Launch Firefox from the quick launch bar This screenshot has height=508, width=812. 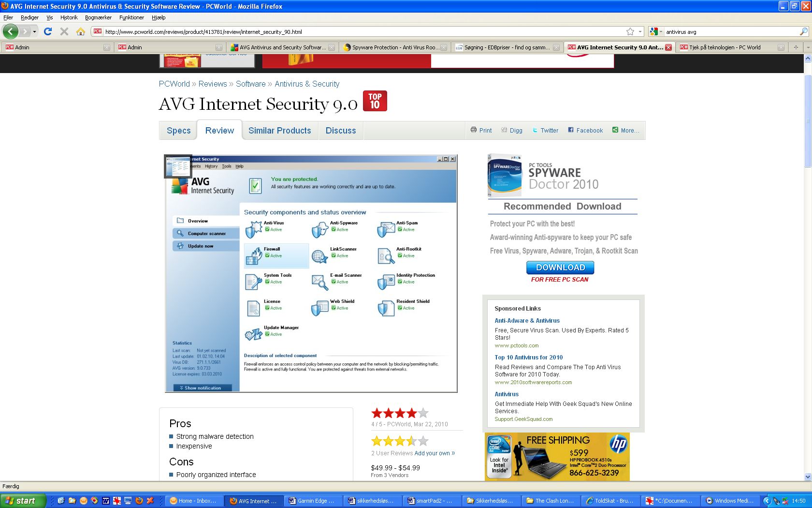pyautogui.click(x=139, y=501)
